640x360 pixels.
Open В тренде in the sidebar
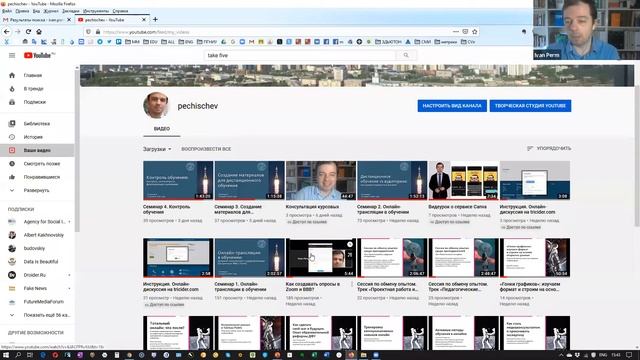click(x=37, y=89)
